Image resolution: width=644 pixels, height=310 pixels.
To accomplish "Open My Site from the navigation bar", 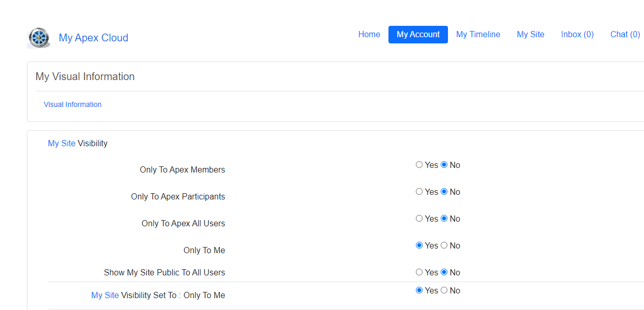I will click(x=530, y=35).
